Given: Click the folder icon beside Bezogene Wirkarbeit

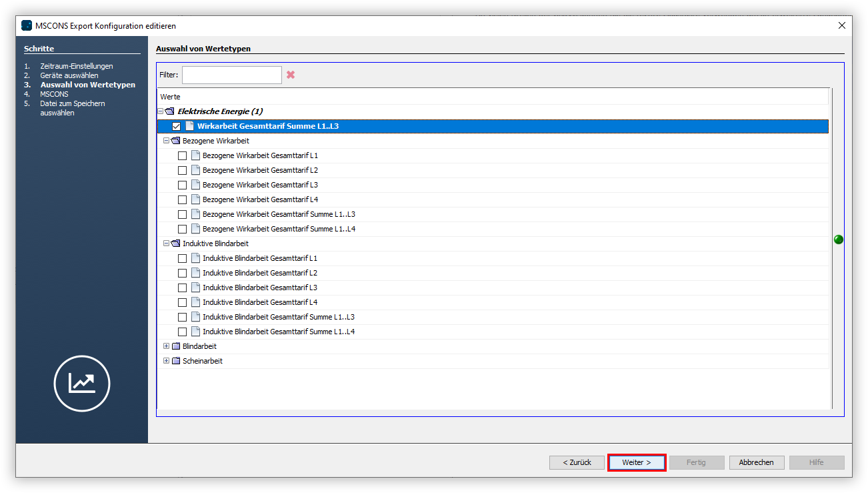Looking at the screenshot, I should [175, 140].
